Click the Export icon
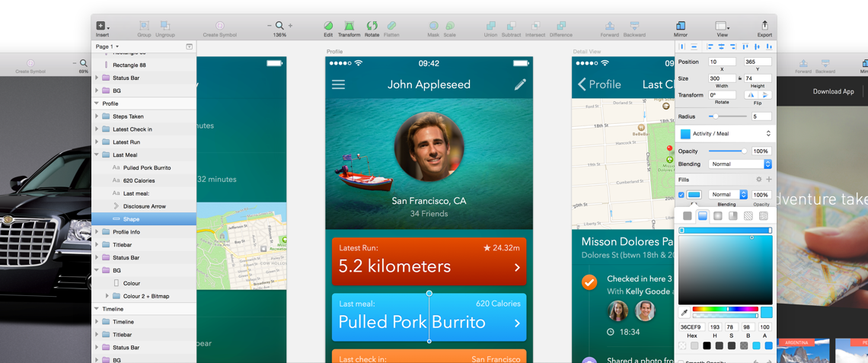Screen dimensions: 868x363 764,27
